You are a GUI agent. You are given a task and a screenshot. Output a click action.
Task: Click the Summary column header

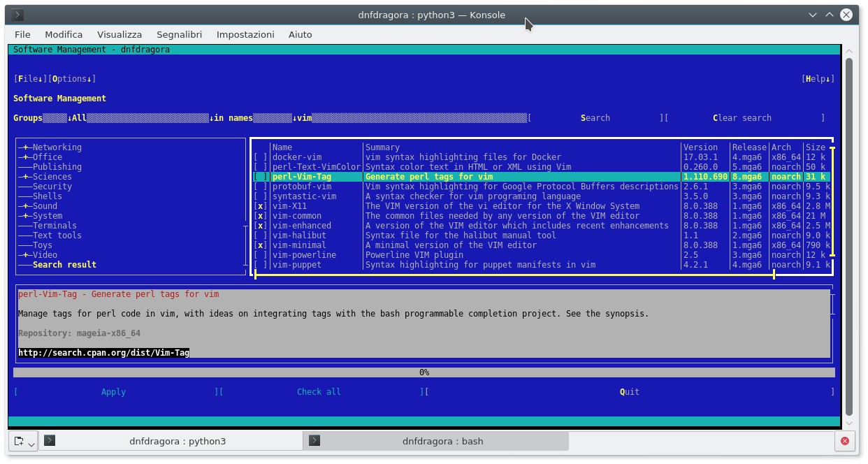pyautogui.click(x=382, y=147)
